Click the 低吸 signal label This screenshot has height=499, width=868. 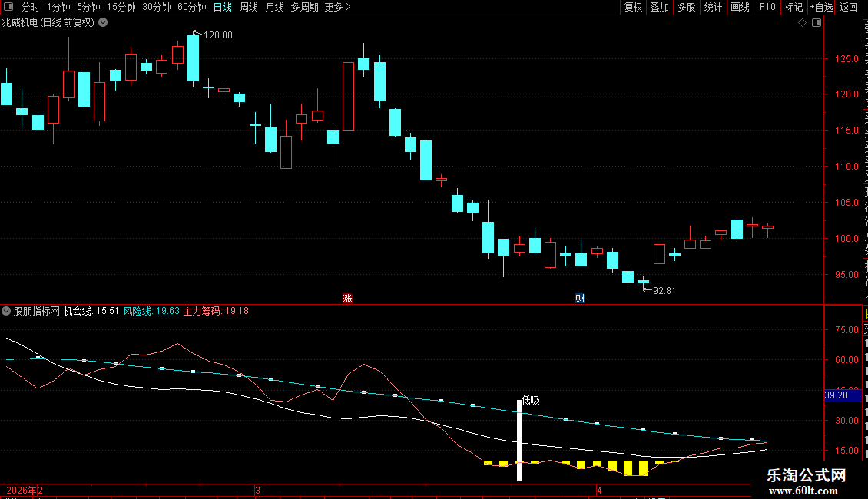click(x=531, y=400)
